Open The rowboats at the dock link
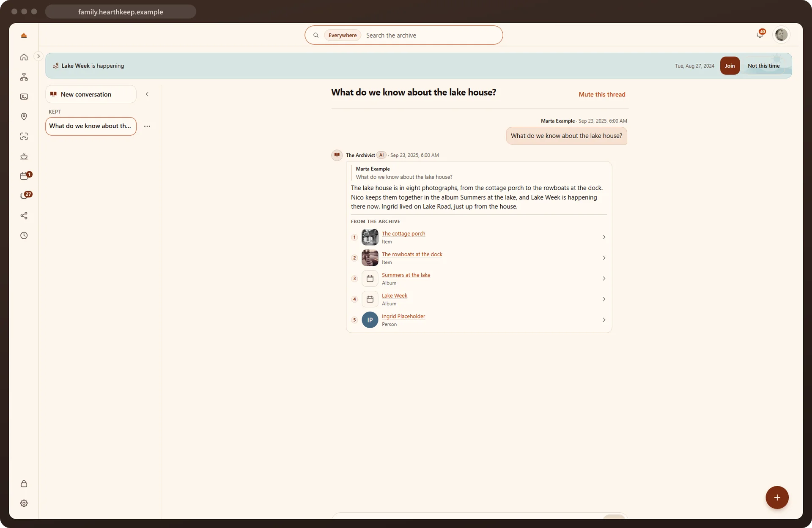This screenshot has height=528, width=812. tap(412, 254)
